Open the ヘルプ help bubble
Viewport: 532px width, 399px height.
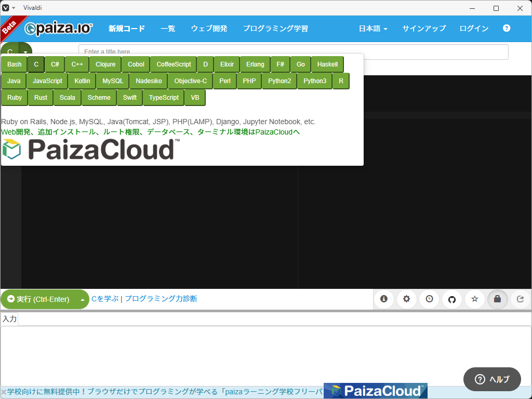[492, 379]
